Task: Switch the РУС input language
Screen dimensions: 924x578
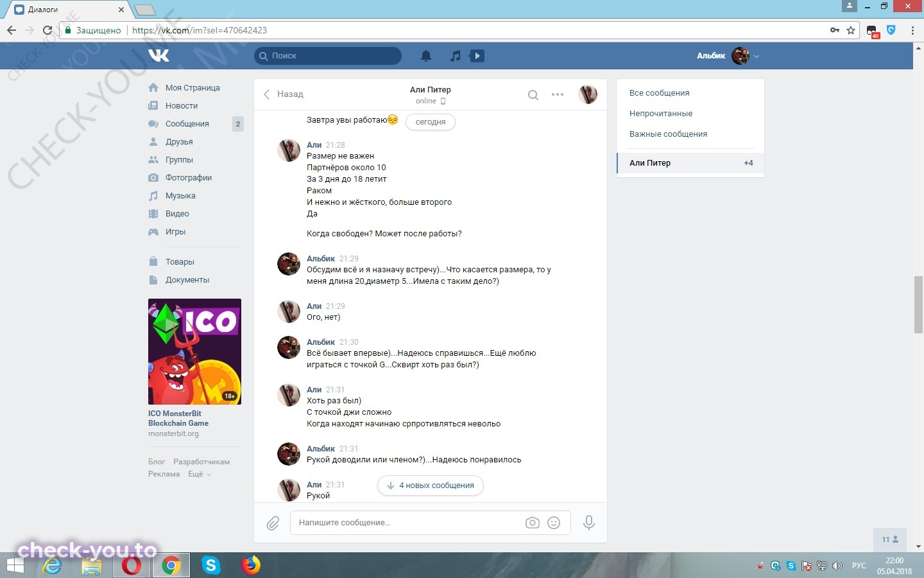Action: pos(859,566)
